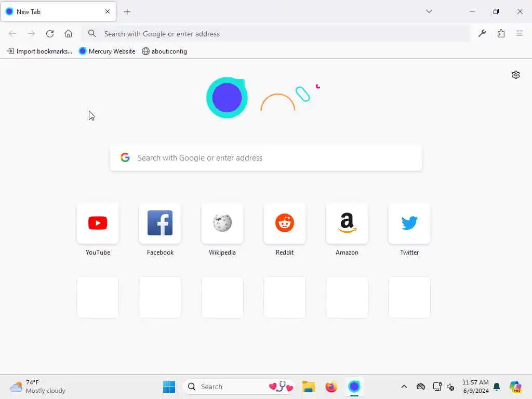Click the Amazon label text
Image resolution: width=532 pixels, height=399 pixels.
[x=347, y=252]
